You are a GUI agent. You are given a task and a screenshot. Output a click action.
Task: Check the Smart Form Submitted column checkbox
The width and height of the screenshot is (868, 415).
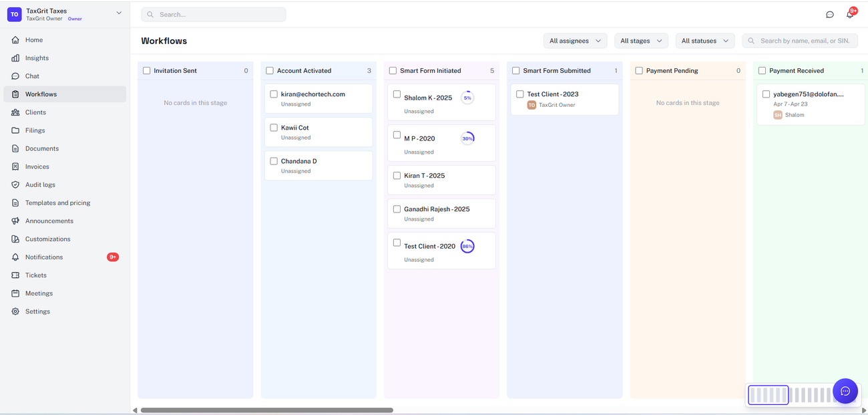pyautogui.click(x=516, y=71)
